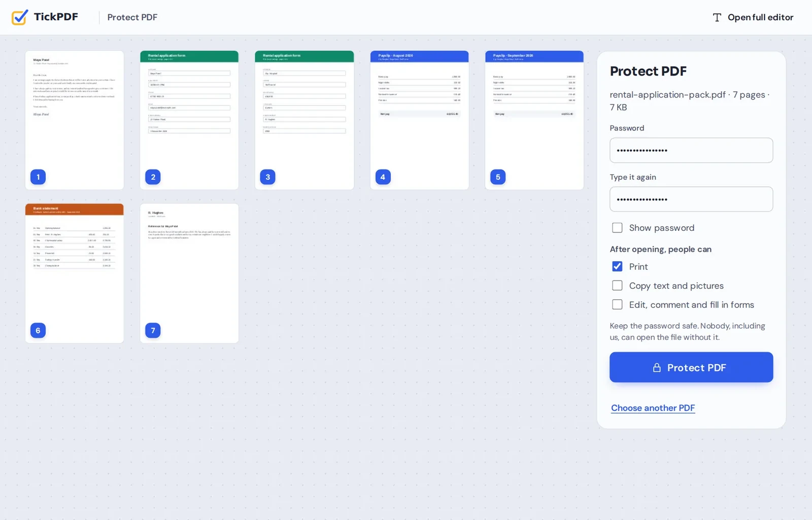Click the page 7 number badge
This screenshot has width=812, height=520.
click(153, 331)
